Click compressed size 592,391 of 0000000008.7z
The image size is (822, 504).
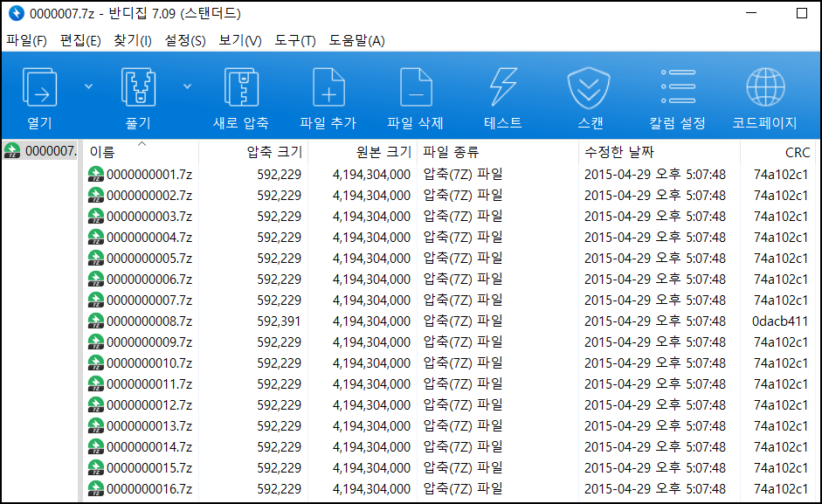(x=279, y=321)
